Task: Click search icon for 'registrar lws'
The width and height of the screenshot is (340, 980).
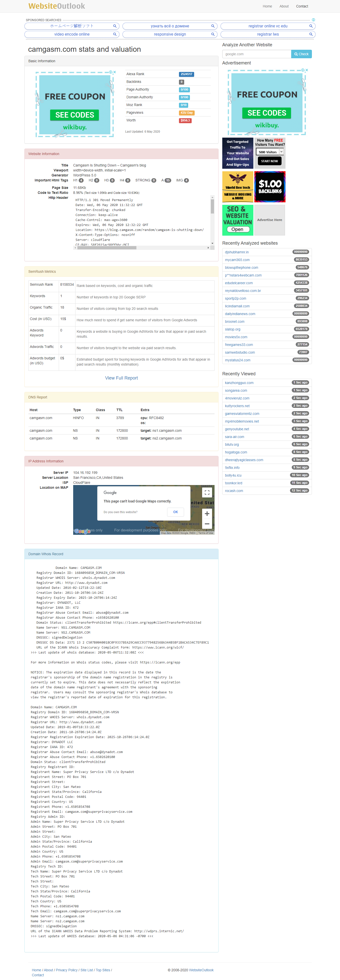Action: coord(311,34)
